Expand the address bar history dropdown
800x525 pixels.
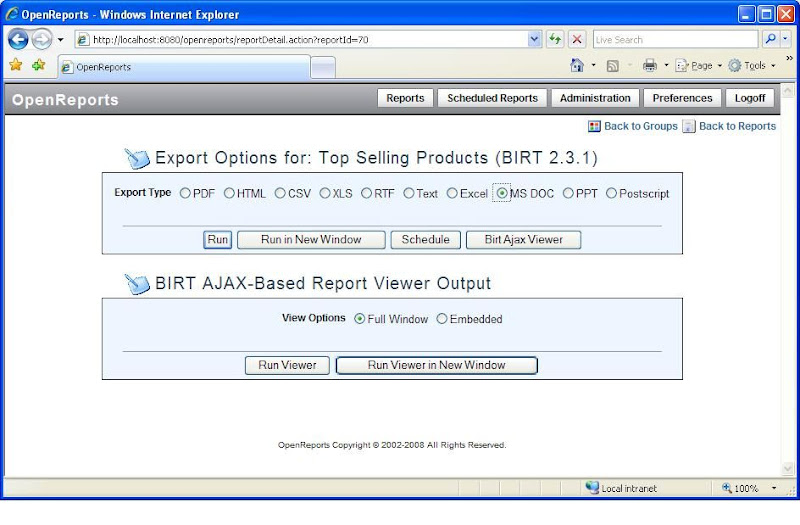pyautogui.click(x=534, y=39)
